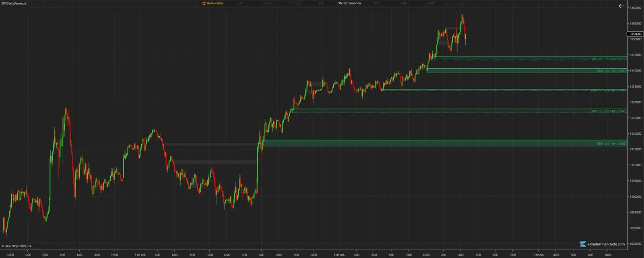The width and height of the screenshot is (644, 258).
Task: Select the DBR 8/9 58 t $290 zone
Action: click(526, 71)
